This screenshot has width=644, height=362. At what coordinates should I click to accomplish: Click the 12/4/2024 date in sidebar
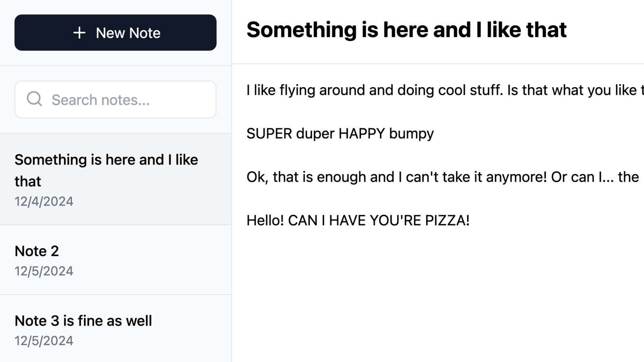click(44, 202)
